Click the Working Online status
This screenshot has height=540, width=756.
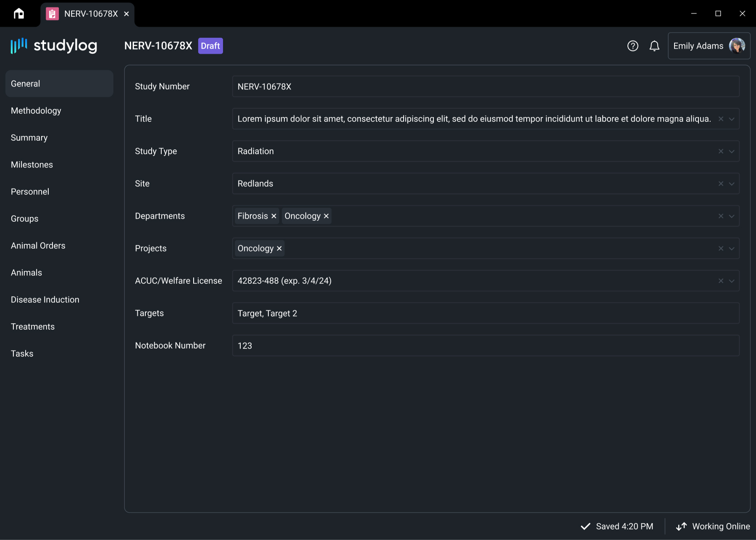[x=713, y=527]
